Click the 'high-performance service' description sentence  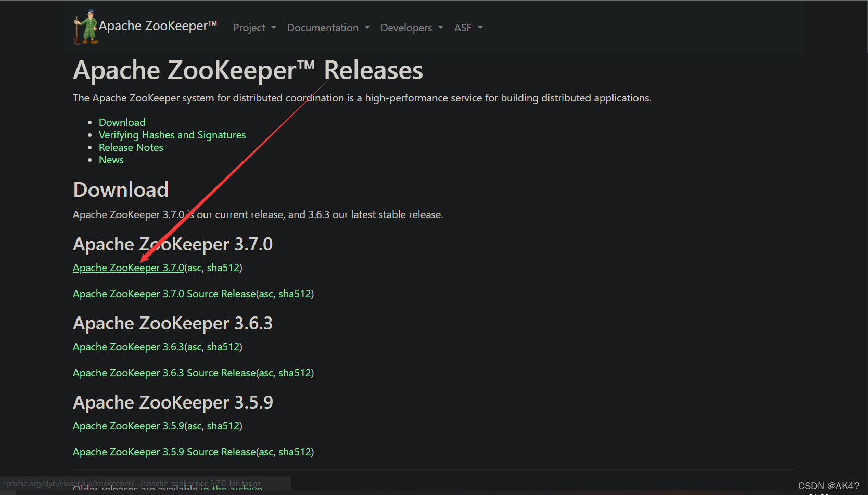[x=362, y=98]
